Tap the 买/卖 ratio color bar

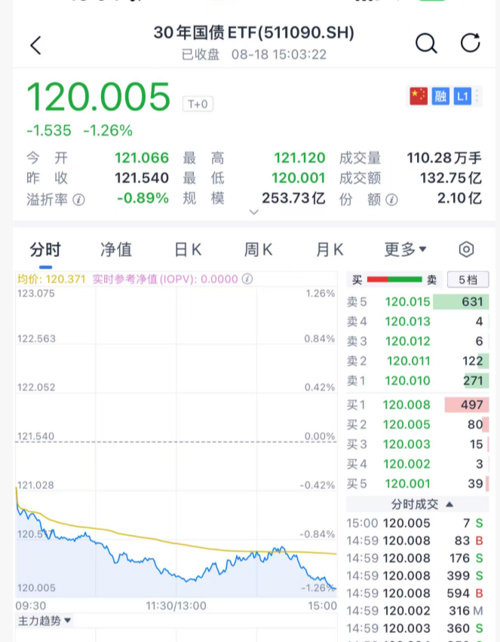click(x=394, y=280)
